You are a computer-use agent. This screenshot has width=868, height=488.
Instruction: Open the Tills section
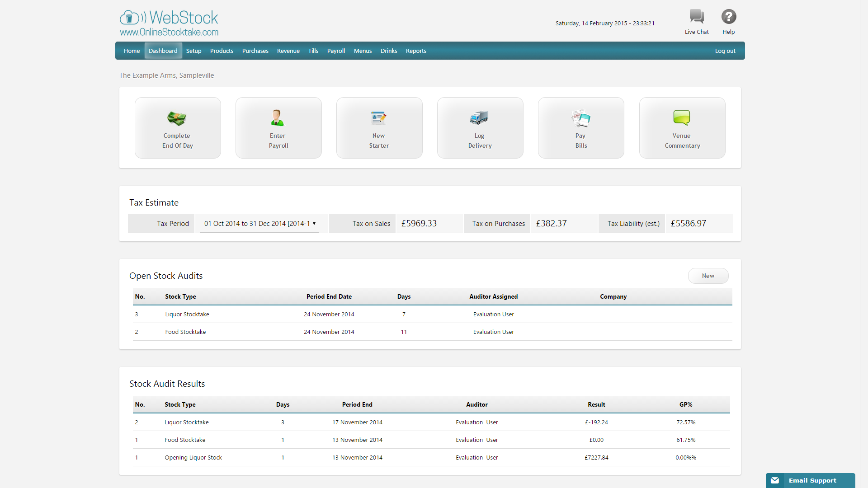point(313,51)
